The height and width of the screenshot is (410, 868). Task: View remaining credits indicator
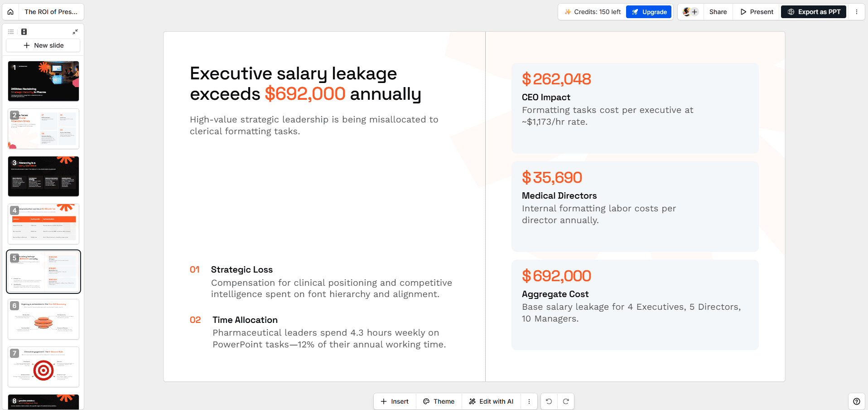593,12
